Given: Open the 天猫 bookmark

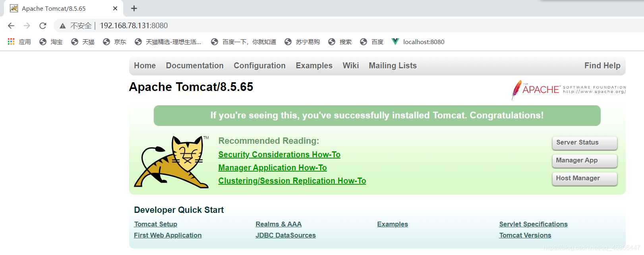Looking at the screenshot, I should coord(83,42).
